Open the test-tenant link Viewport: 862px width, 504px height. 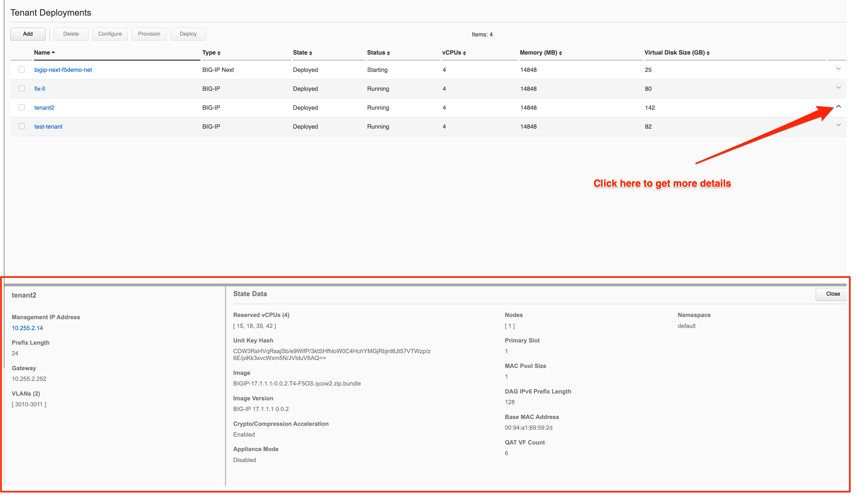[x=48, y=127]
